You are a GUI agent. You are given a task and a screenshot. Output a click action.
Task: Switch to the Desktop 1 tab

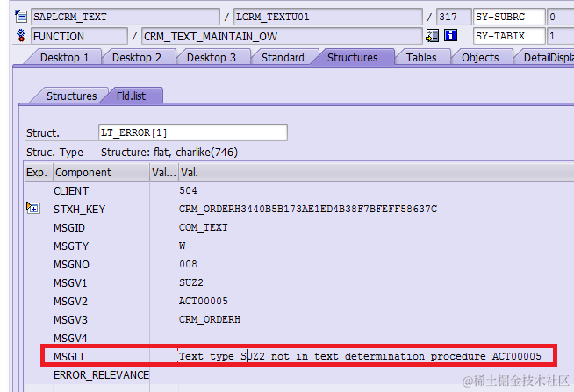(x=64, y=57)
